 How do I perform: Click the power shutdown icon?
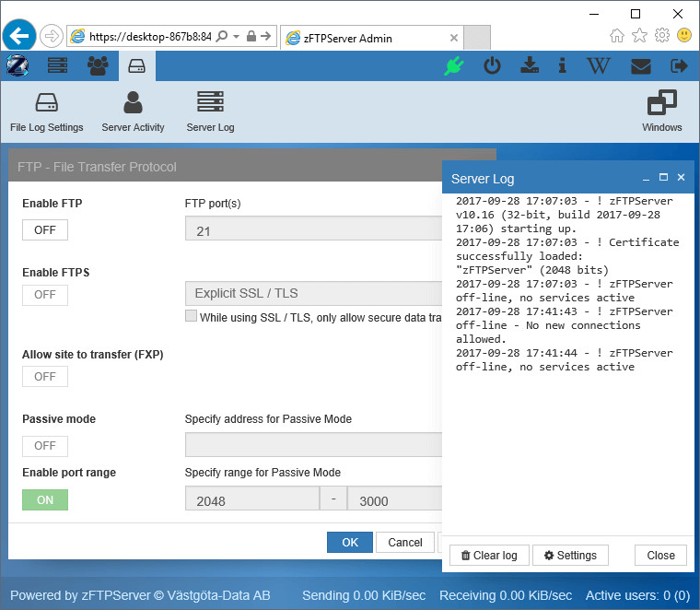click(x=492, y=66)
